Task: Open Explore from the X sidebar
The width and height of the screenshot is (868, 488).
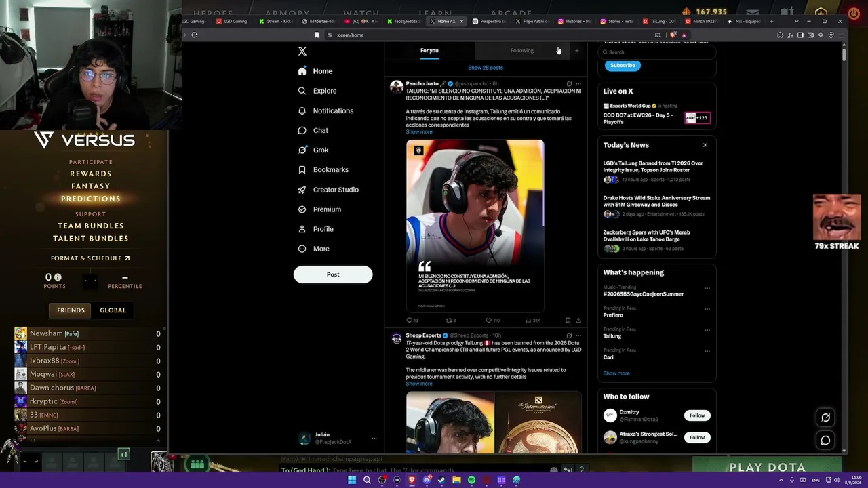Action: (x=317, y=91)
